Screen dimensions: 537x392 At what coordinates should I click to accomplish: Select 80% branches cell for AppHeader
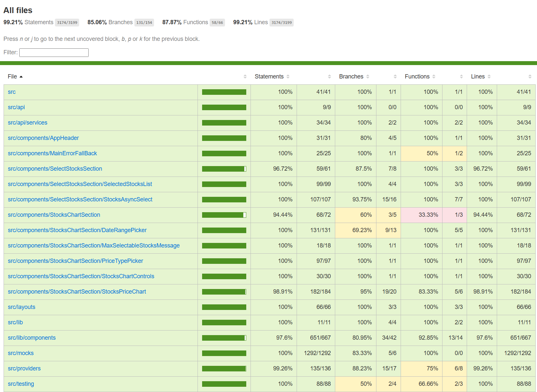point(355,138)
